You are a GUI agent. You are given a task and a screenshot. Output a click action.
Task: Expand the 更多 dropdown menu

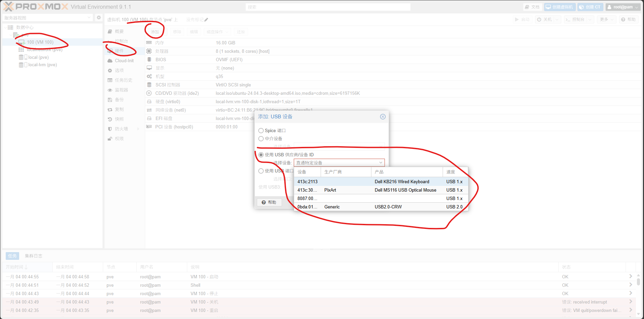(607, 19)
